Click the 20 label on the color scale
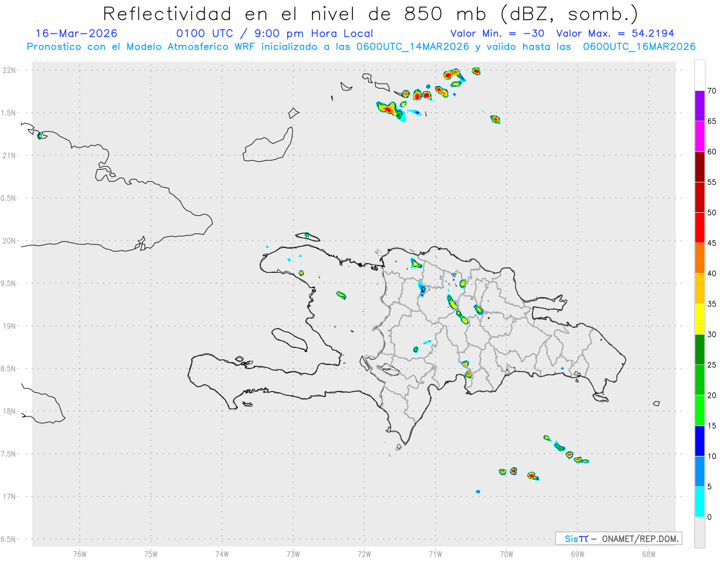Image resolution: width=728 pixels, height=562 pixels. pos(712,395)
